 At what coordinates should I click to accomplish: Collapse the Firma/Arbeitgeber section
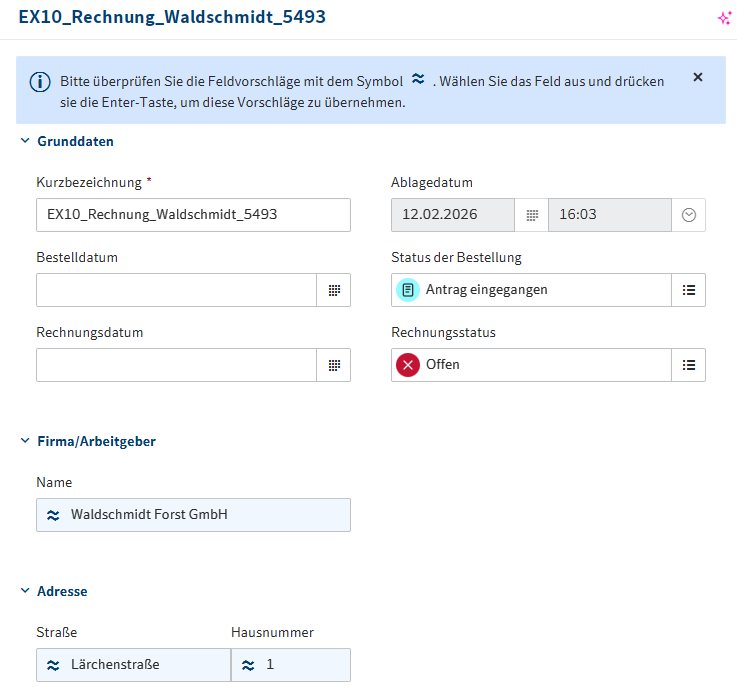(25, 441)
